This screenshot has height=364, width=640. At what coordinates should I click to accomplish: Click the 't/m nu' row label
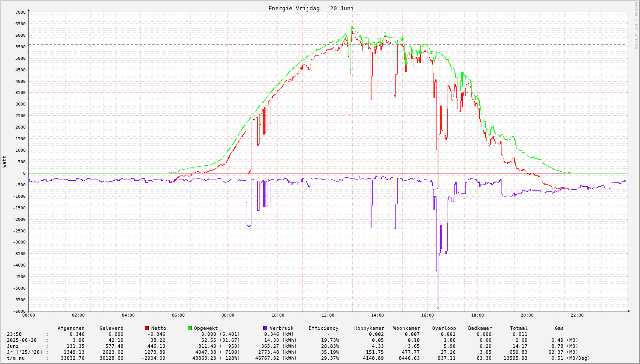click(x=15, y=358)
